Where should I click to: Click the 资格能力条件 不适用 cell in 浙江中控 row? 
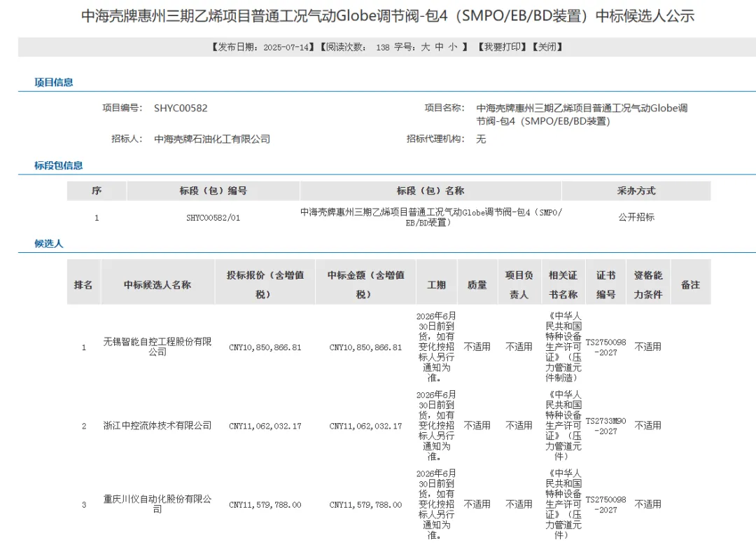(x=648, y=425)
